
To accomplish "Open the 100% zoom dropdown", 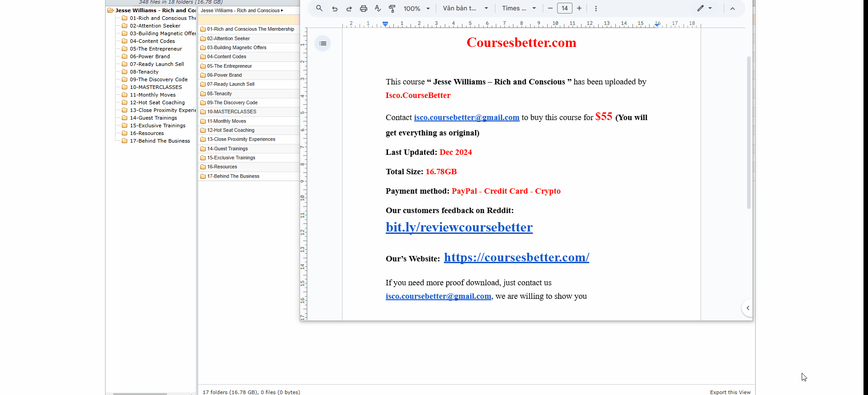I will click(416, 9).
